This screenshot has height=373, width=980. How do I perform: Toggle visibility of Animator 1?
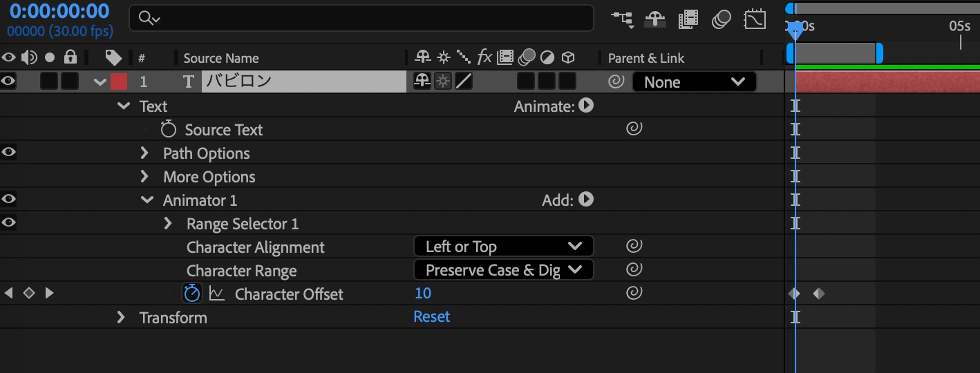[8, 200]
